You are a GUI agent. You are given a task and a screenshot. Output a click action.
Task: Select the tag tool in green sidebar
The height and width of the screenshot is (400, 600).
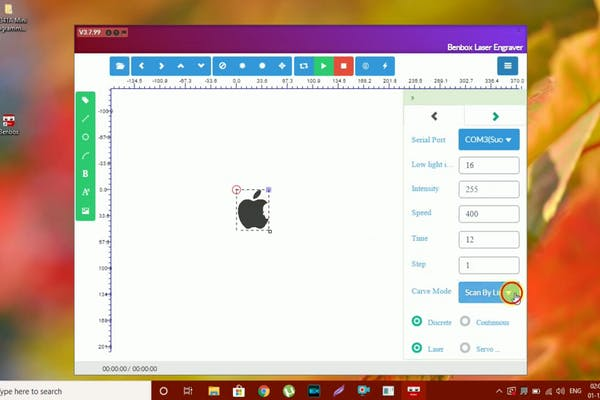tap(85, 100)
